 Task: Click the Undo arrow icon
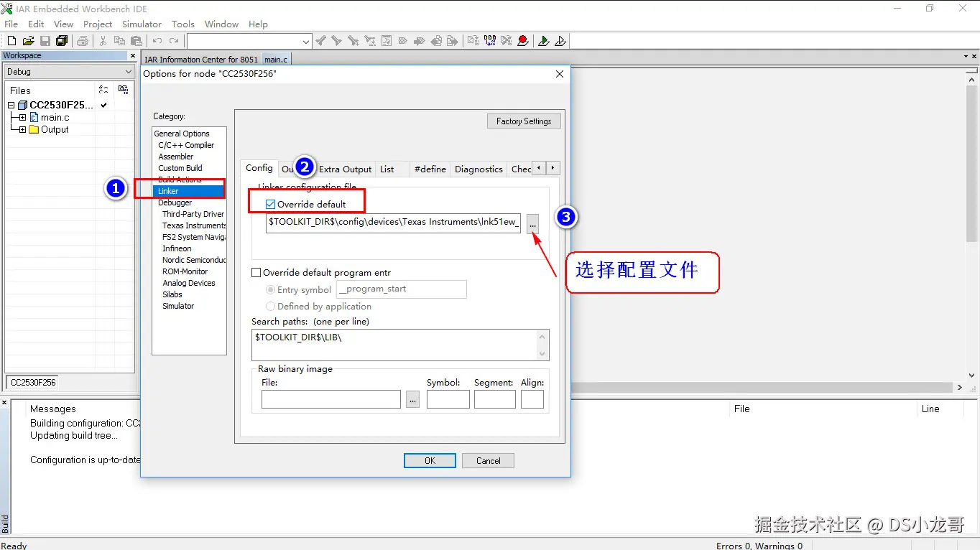click(x=157, y=41)
